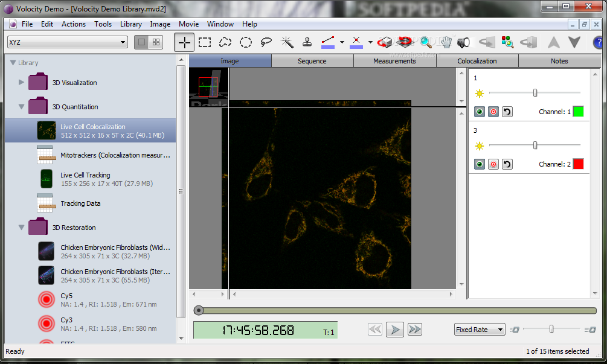Image resolution: width=607 pixels, height=364 pixels.
Task: Reset Channel 2 brightness with undo arrow
Action: click(x=507, y=164)
